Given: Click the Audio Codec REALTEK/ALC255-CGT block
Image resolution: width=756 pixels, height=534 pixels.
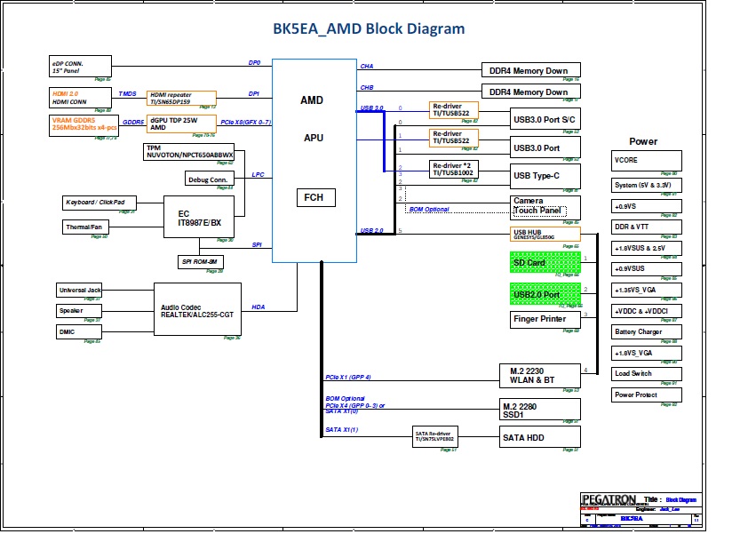Looking at the screenshot, I should [x=197, y=309].
